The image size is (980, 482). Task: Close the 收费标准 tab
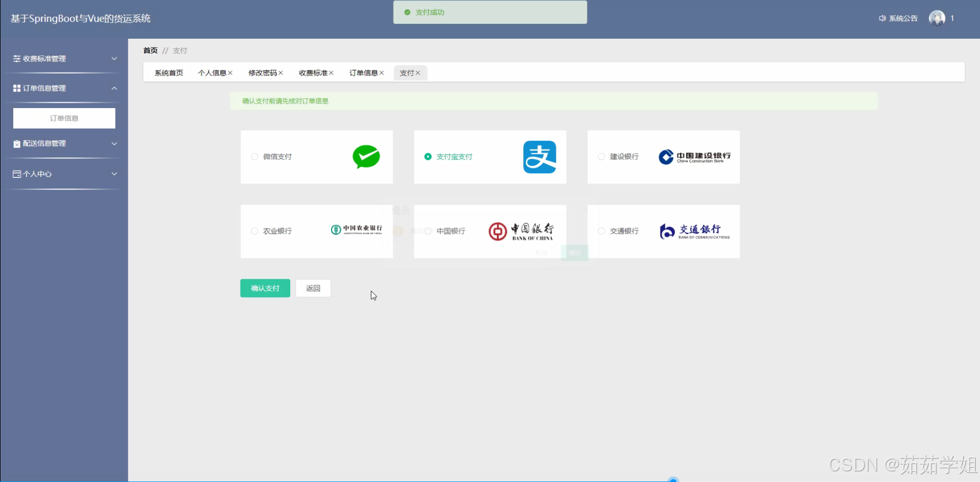(x=331, y=73)
